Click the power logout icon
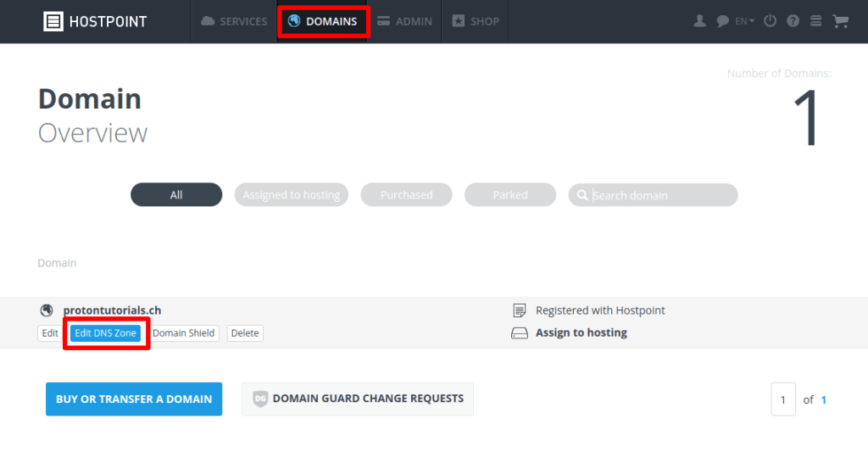The height and width of the screenshot is (458, 868). point(770,21)
